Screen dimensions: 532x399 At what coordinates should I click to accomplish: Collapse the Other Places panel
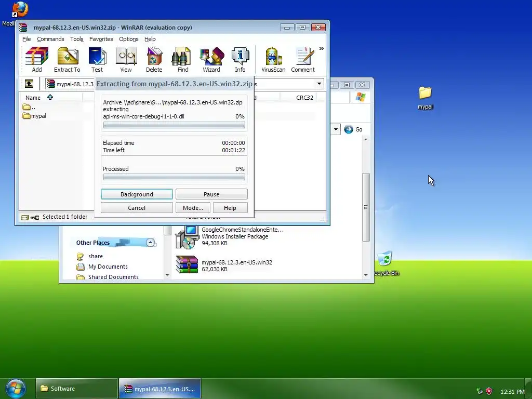coord(150,242)
